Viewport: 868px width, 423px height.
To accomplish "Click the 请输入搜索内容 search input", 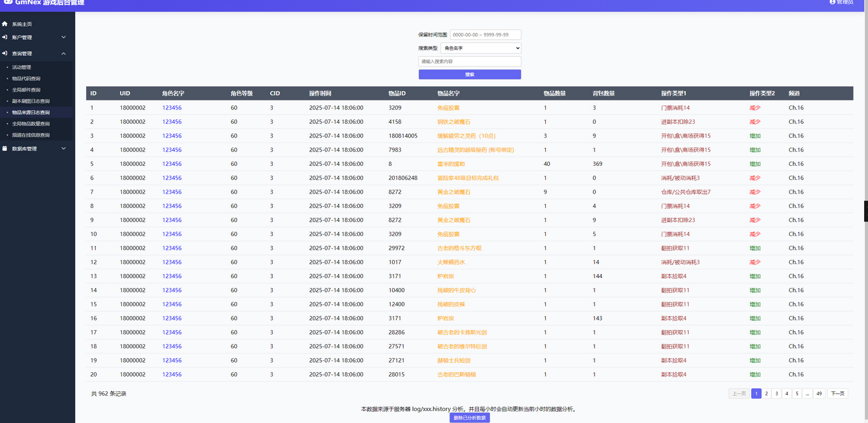I will (469, 61).
